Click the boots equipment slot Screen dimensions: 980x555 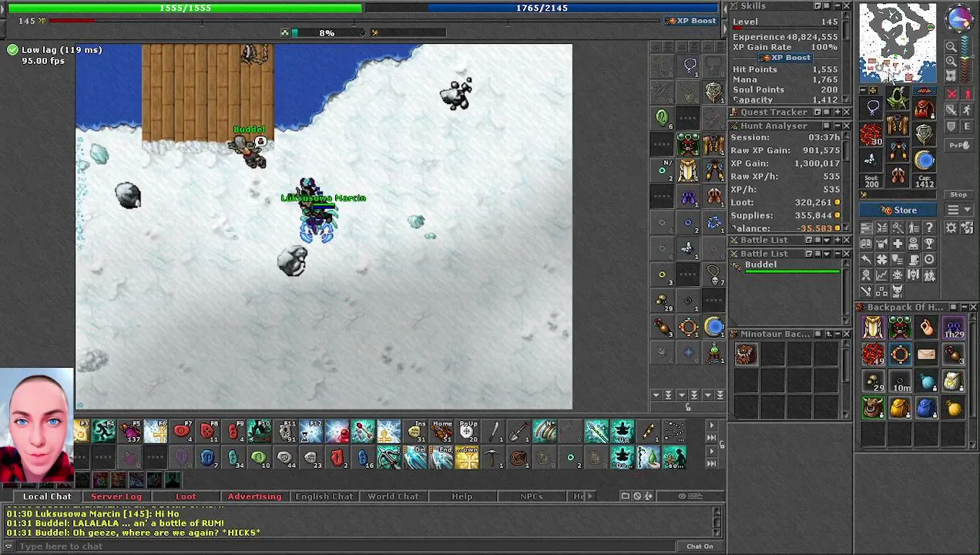coord(898,175)
